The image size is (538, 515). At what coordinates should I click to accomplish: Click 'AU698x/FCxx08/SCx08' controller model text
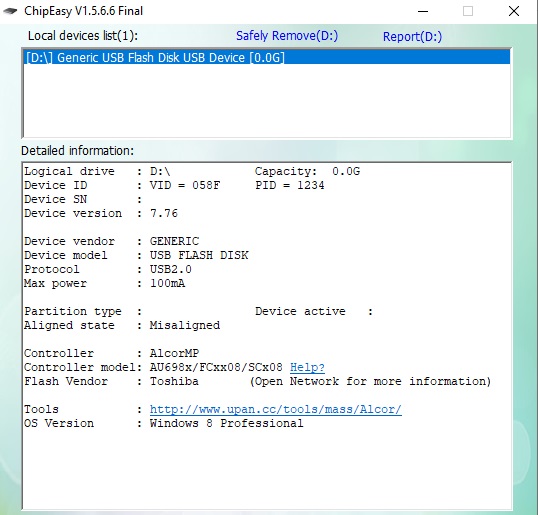click(x=216, y=367)
